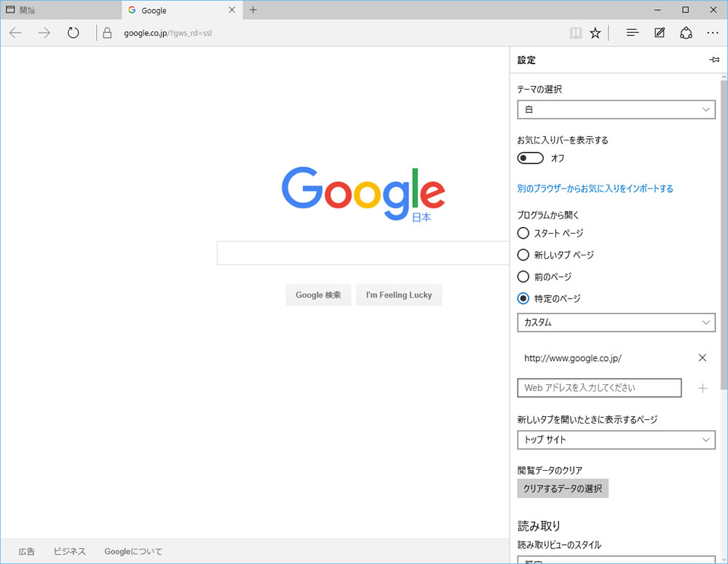
Task: Switch to the Google tab
Action: point(182,9)
